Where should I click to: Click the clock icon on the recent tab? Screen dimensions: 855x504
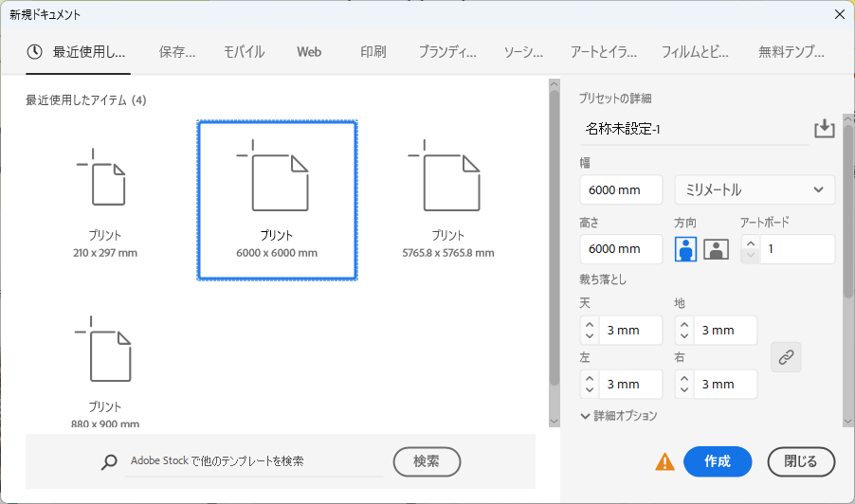click(35, 52)
